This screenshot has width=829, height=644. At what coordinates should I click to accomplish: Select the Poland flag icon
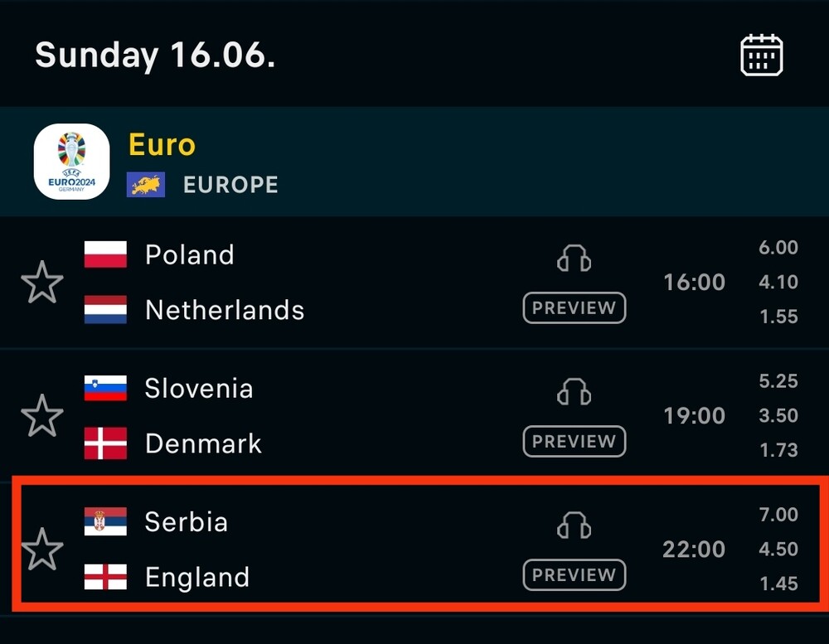(106, 254)
